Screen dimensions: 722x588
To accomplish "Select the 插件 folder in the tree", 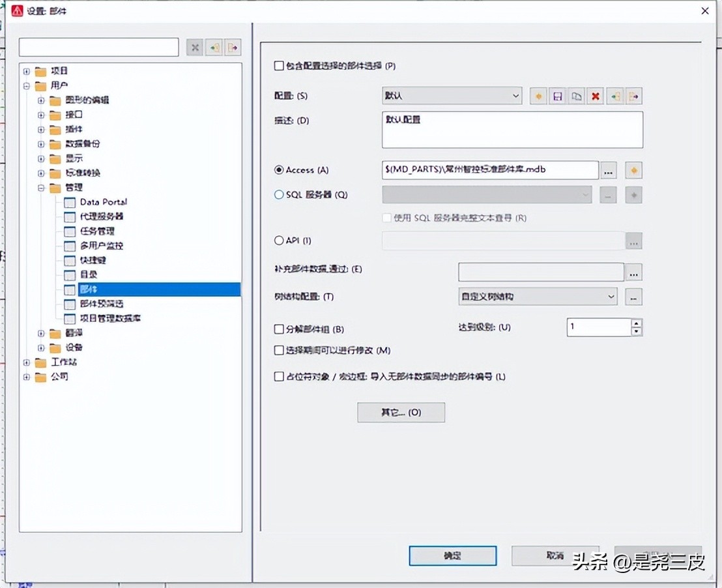I will [74, 130].
